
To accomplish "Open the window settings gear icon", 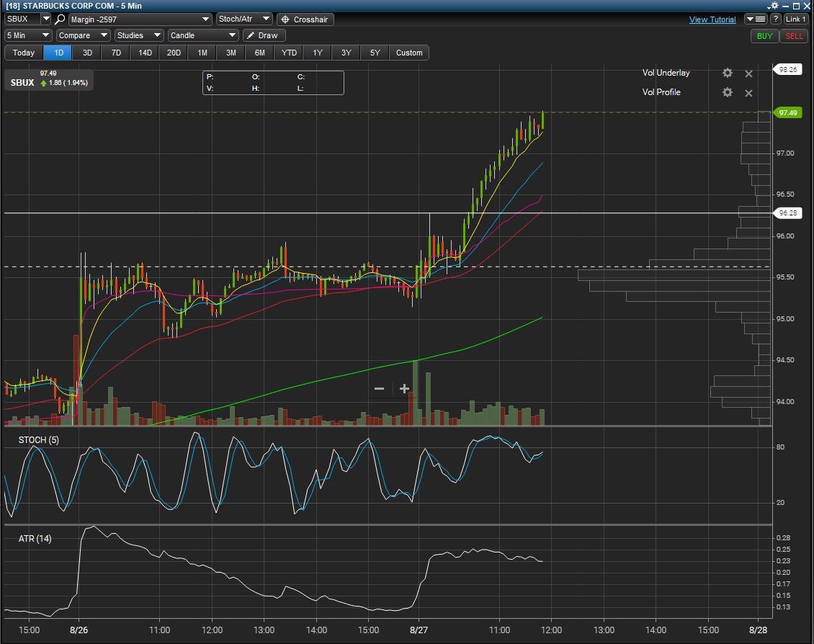I will click(x=774, y=6).
